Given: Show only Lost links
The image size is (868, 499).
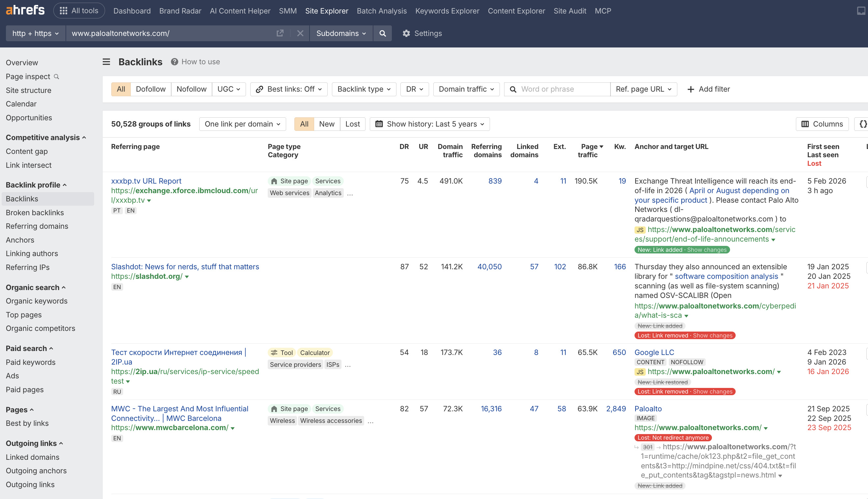Looking at the screenshot, I should [x=353, y=124].
